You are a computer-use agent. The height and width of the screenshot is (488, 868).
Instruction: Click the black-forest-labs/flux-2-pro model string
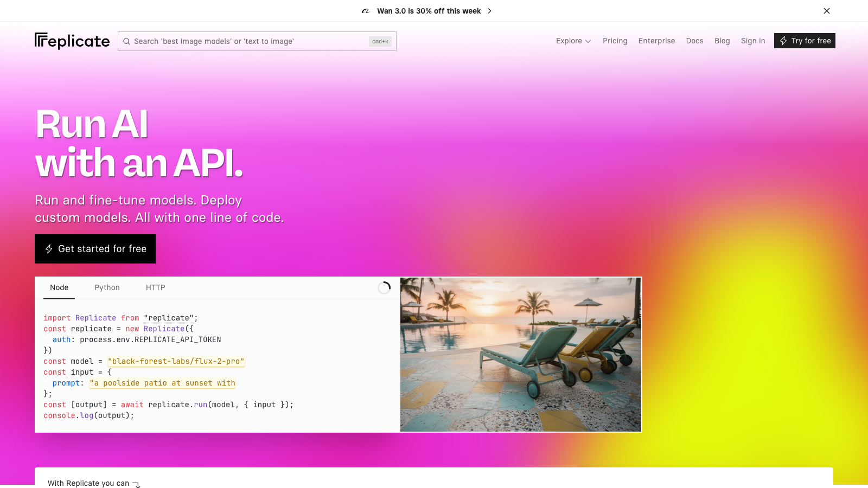(176, 361)
